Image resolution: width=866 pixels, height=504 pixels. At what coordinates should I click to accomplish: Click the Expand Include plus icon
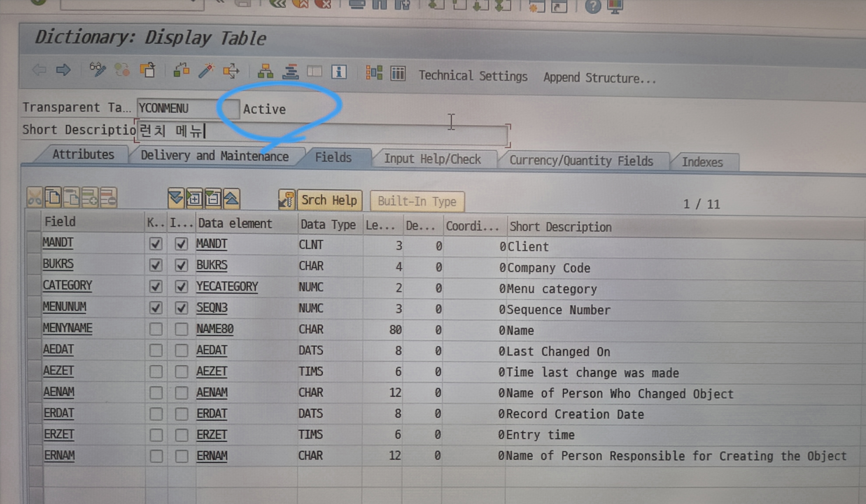coord(195,199)
